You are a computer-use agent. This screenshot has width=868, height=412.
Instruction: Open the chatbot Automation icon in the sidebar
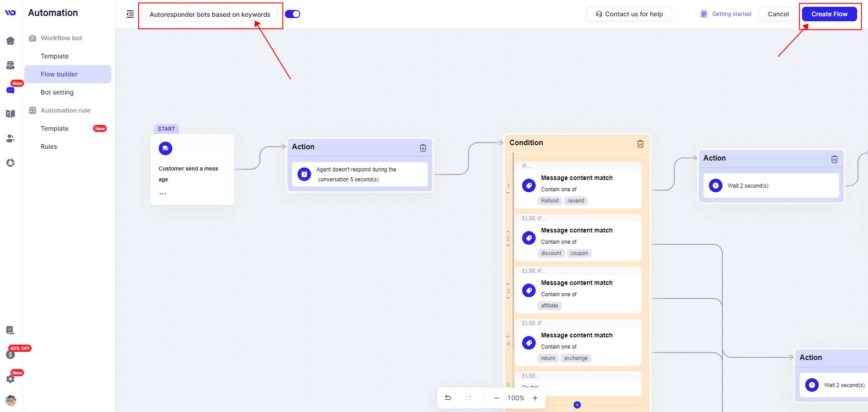(x=10, y=90)
